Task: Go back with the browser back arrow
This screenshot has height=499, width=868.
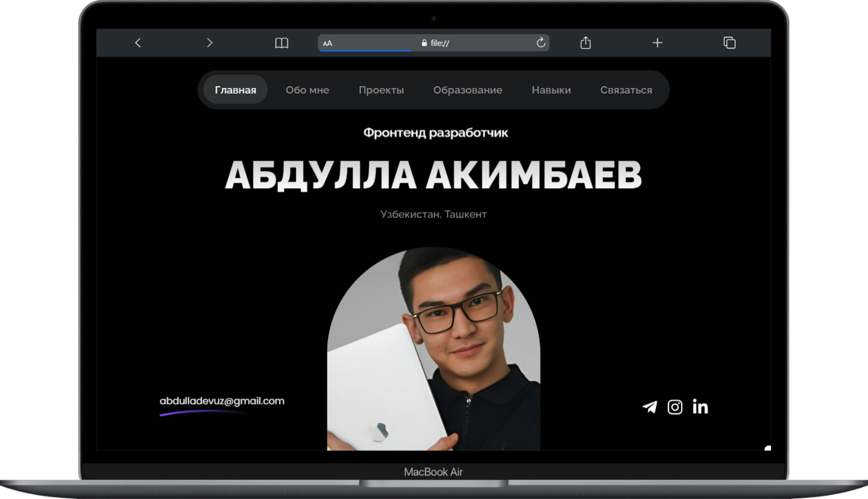Action: tap(138, 43)
